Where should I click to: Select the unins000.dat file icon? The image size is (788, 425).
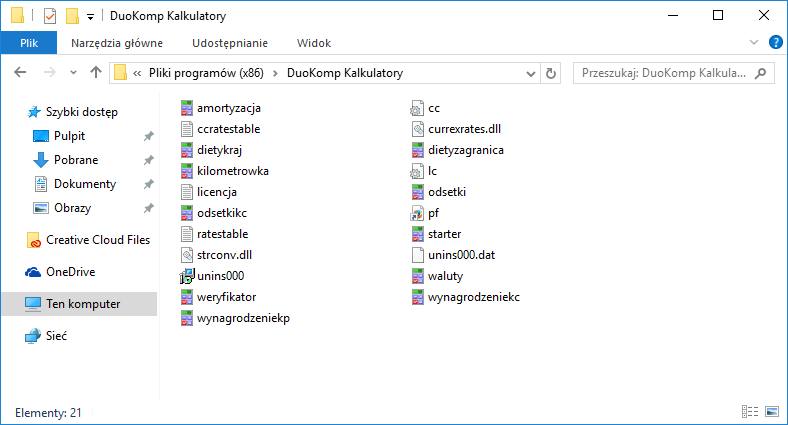point(418,256)
